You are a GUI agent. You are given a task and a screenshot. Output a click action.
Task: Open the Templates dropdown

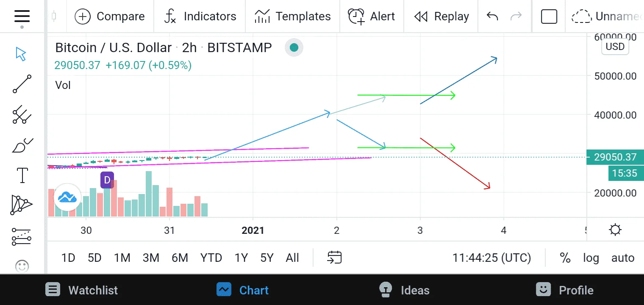(x=292, y=17)
